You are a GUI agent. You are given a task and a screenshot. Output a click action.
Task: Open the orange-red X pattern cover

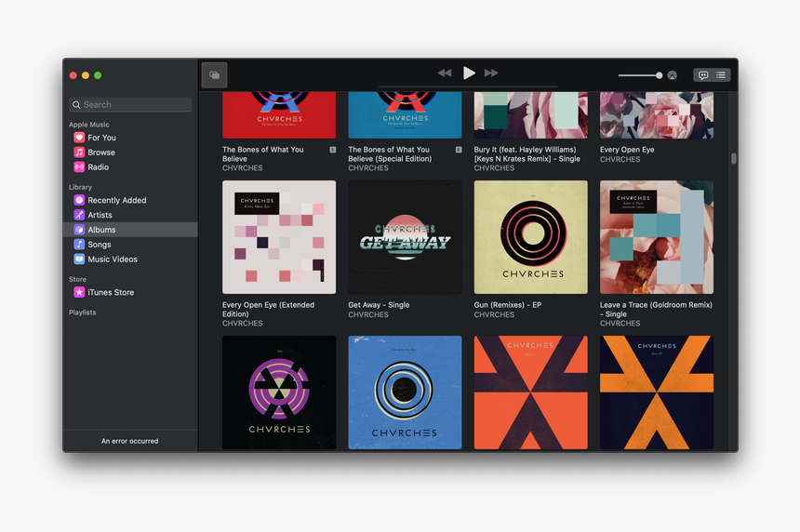click(x=530, y=392)
